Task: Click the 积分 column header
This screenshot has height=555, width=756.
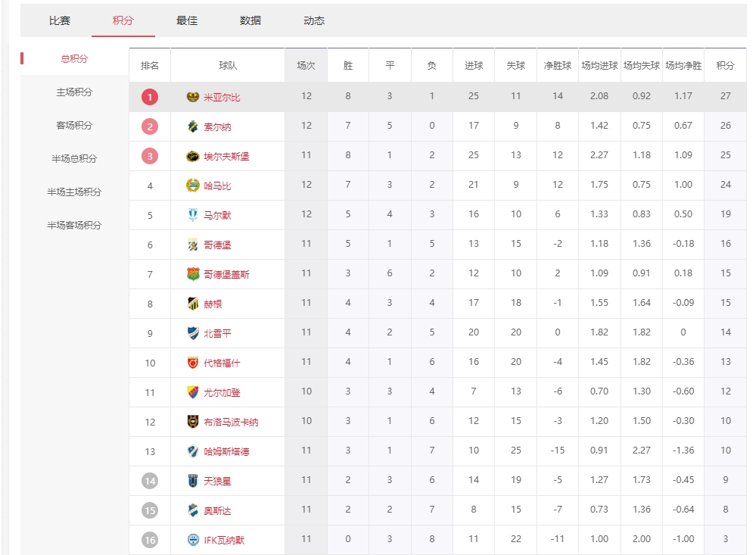Action: coord(725,66)
